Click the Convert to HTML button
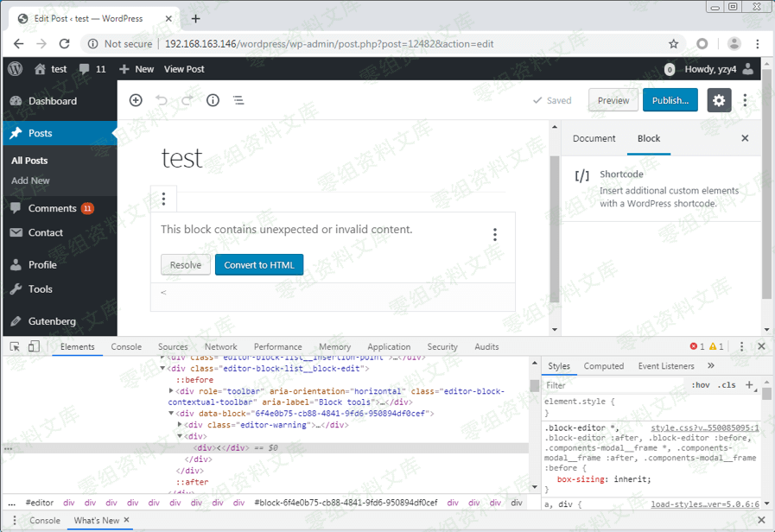The width and height of the screenshot is (775, 532). coord(258,265)
